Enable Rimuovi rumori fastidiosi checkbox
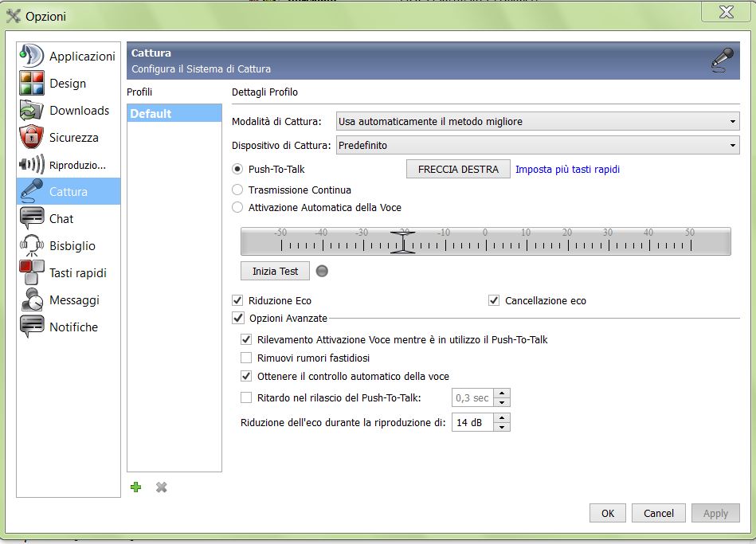 click(x=246, y=358)
